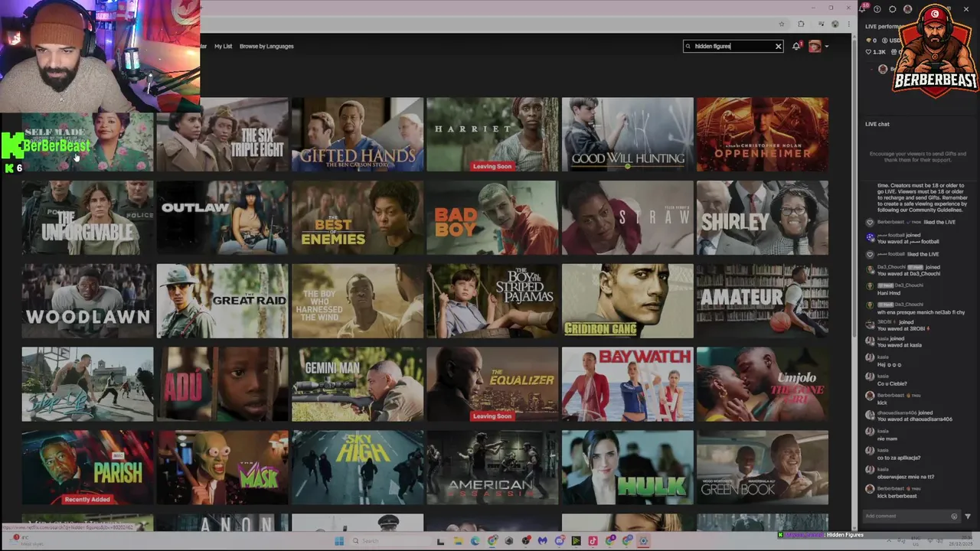Open the Parish title

[x=87, y=468]
